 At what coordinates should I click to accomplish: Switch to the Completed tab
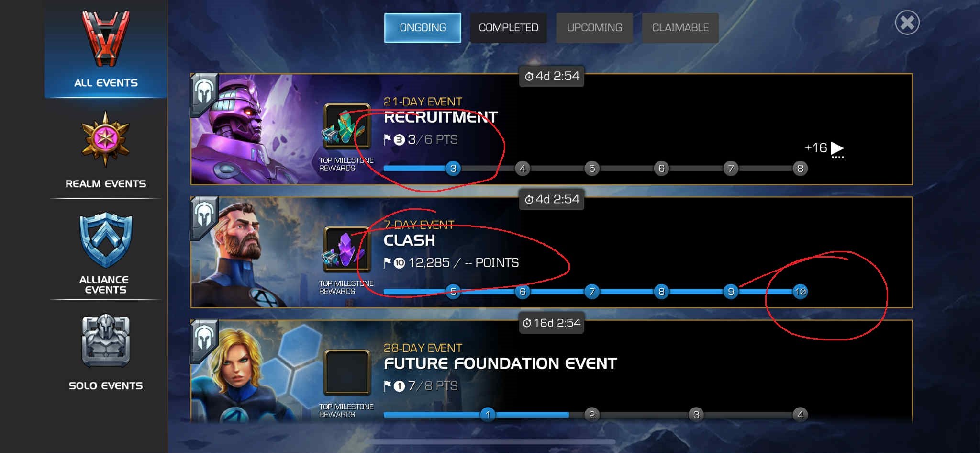pos(508,28)
